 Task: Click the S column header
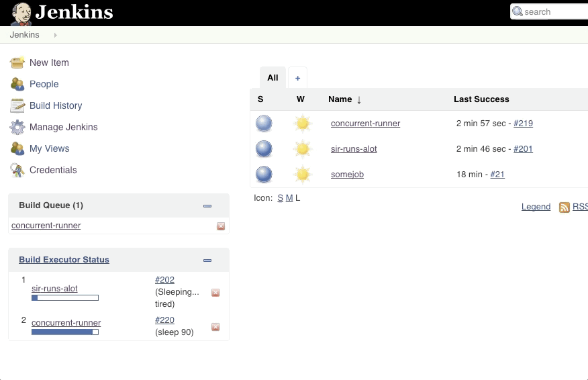coord(260,99)
